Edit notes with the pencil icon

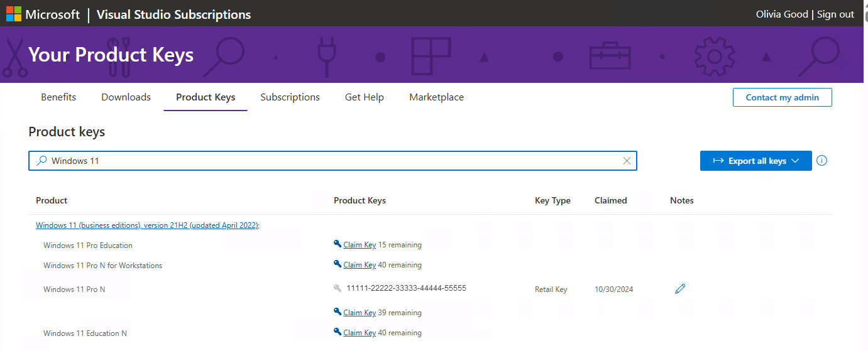click(x=679, y=289)
